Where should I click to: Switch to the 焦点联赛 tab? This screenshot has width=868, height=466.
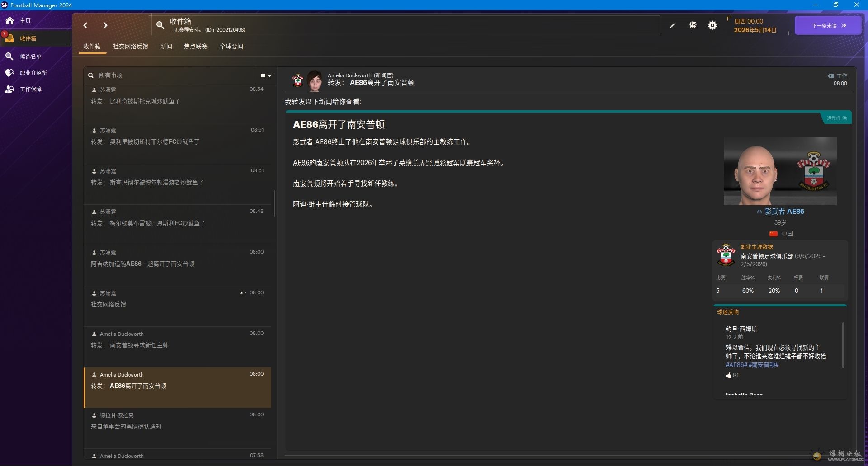196,47
